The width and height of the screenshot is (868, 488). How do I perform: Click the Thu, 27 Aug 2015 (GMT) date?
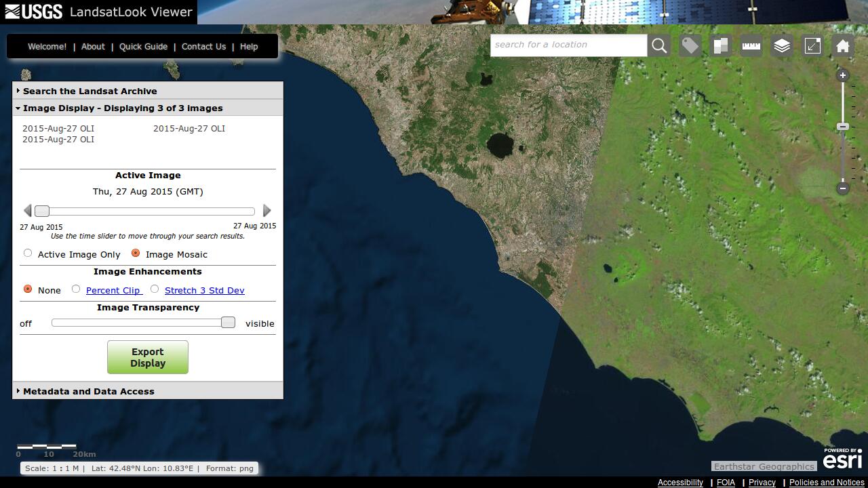(148, 192)
